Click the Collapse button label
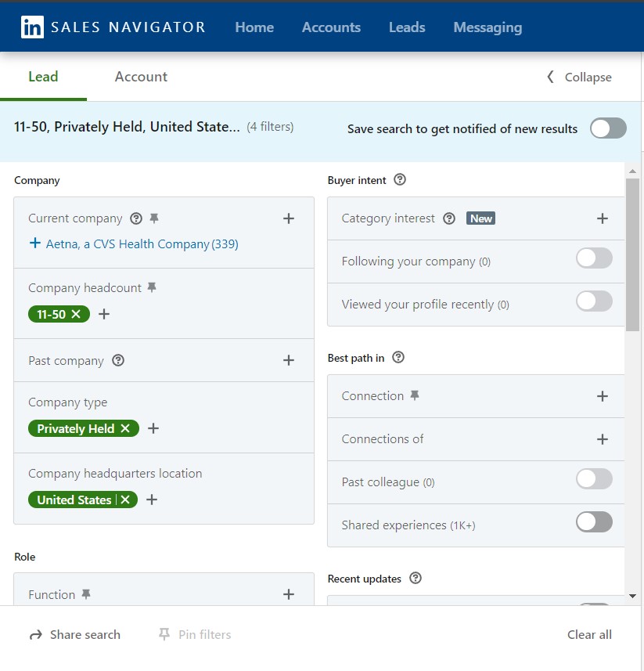This screenshot has width=644, height=671. point(588,78)
